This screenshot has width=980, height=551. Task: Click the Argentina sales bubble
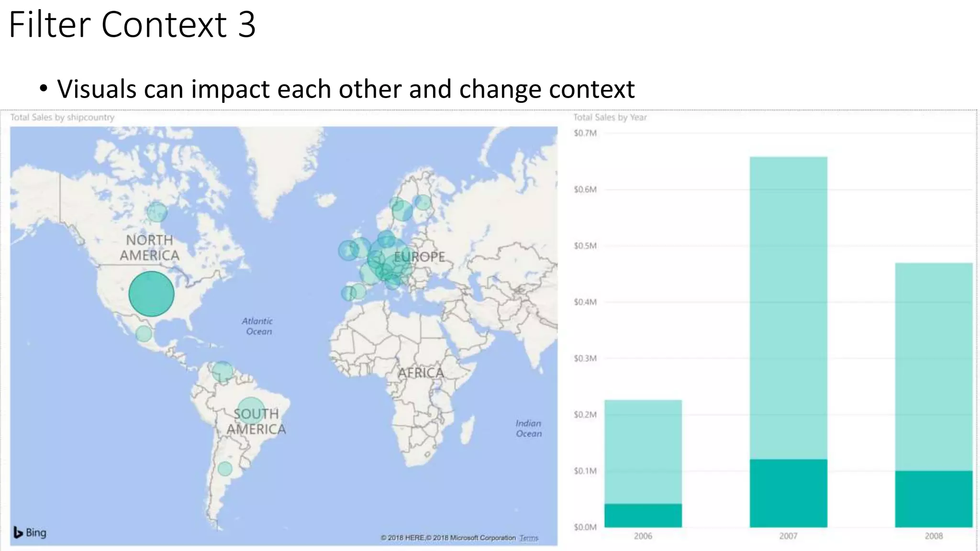point(224,469)
